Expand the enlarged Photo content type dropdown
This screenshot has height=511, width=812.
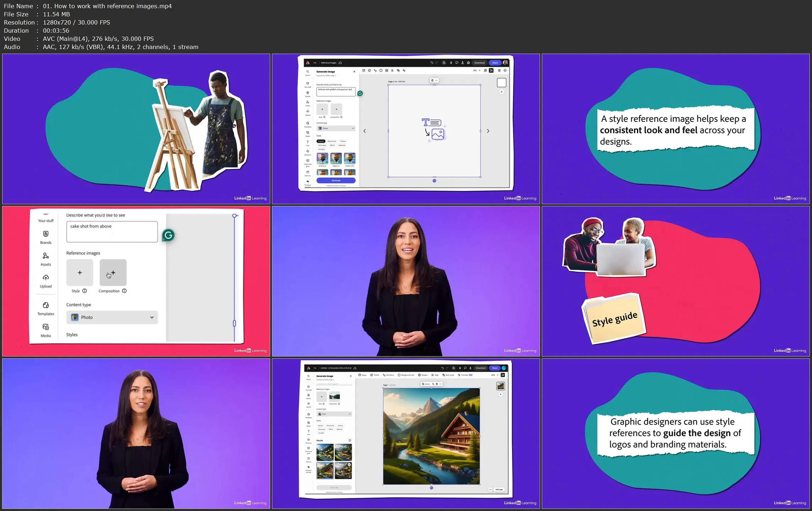point(112,317)
